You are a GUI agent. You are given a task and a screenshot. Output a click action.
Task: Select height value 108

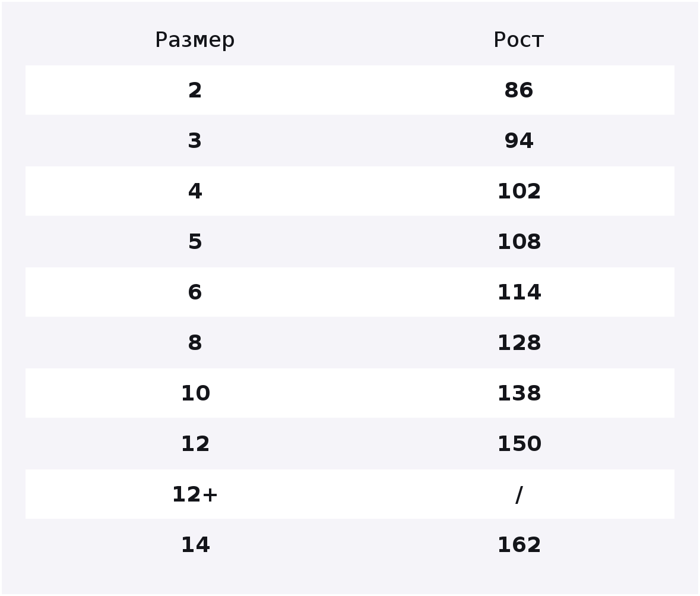(519, 242)
